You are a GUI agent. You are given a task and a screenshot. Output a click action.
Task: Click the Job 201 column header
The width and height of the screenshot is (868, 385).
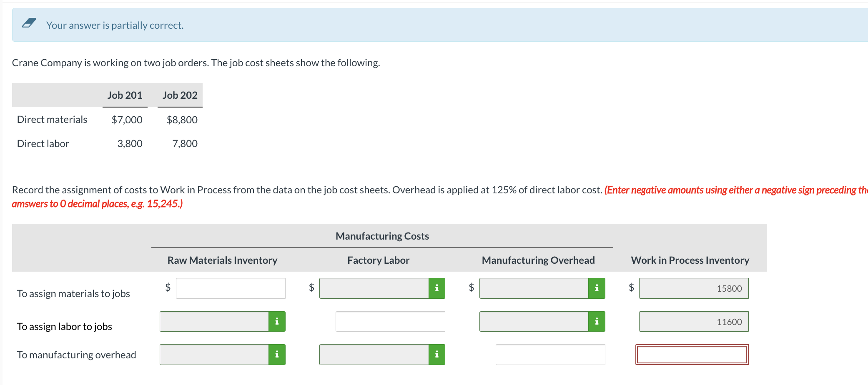pyautogui.click(x=125, y=95)
